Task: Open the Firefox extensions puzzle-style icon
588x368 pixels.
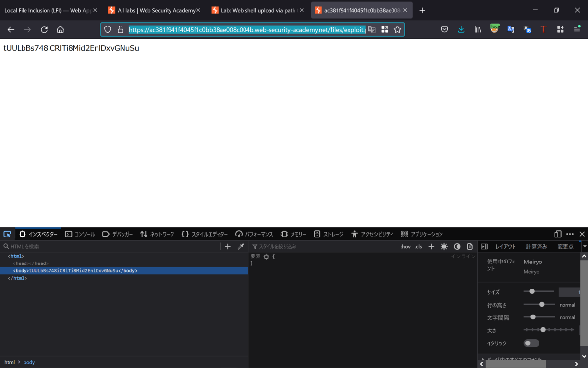Action: (560, 29)
